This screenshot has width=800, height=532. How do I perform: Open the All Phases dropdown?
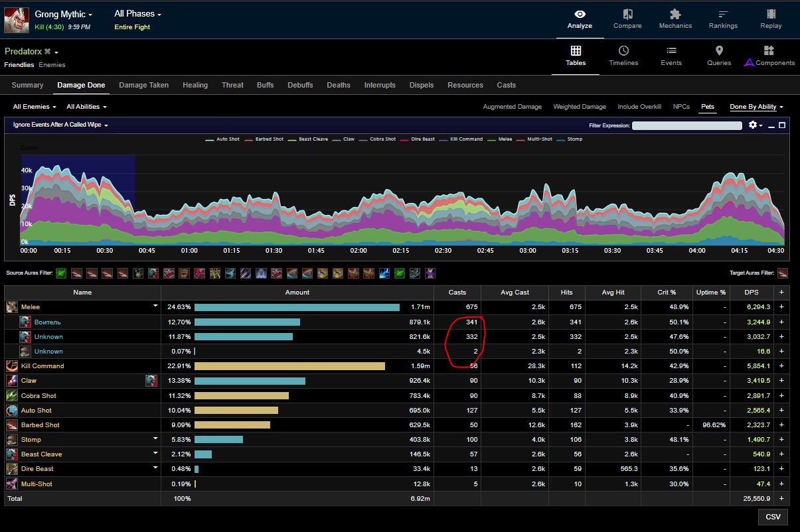click(x=137, y=14)
